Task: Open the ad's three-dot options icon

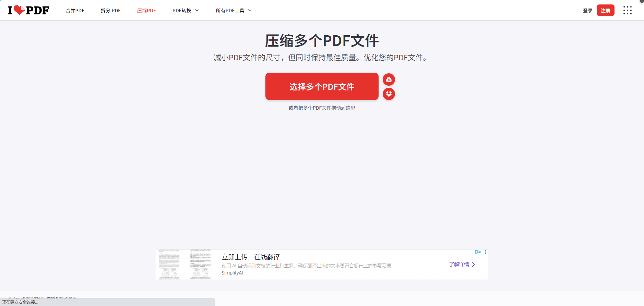Action: pyautogui.click(x=485, y=252)
